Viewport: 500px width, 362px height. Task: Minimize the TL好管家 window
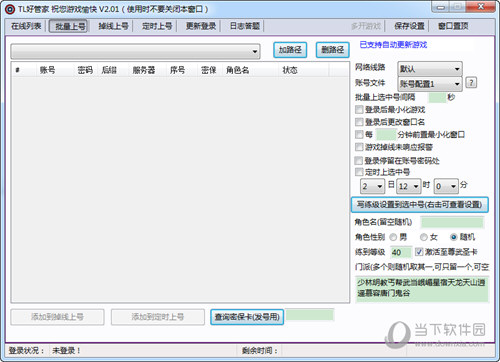click(441, 7)
